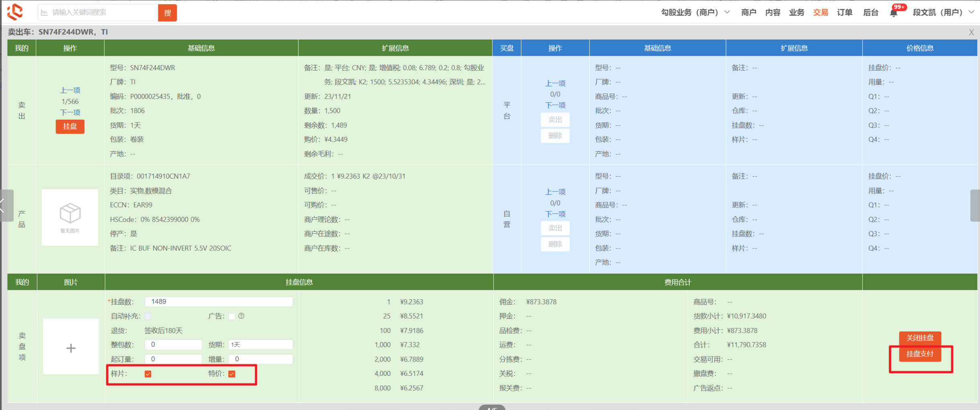Click 删除 button in the 平台 row
This screenshot has height=410, width=980.
pyautogui.click(x=555, y=136)
